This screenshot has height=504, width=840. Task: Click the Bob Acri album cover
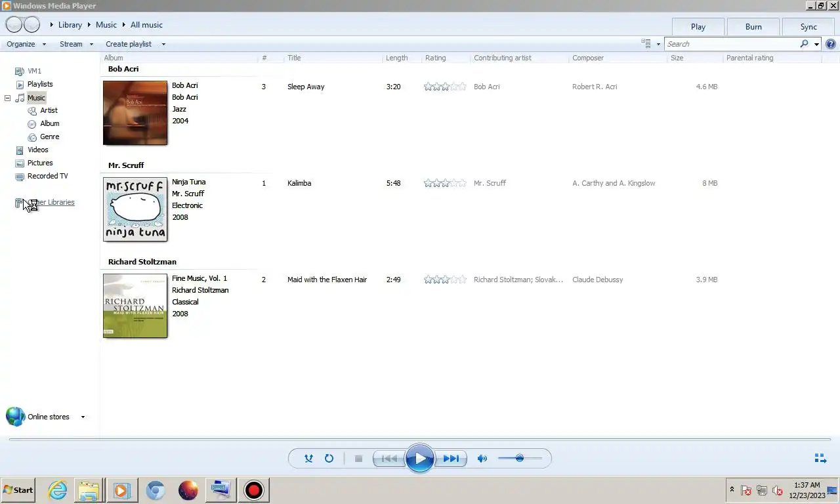[x=135, y=113]
